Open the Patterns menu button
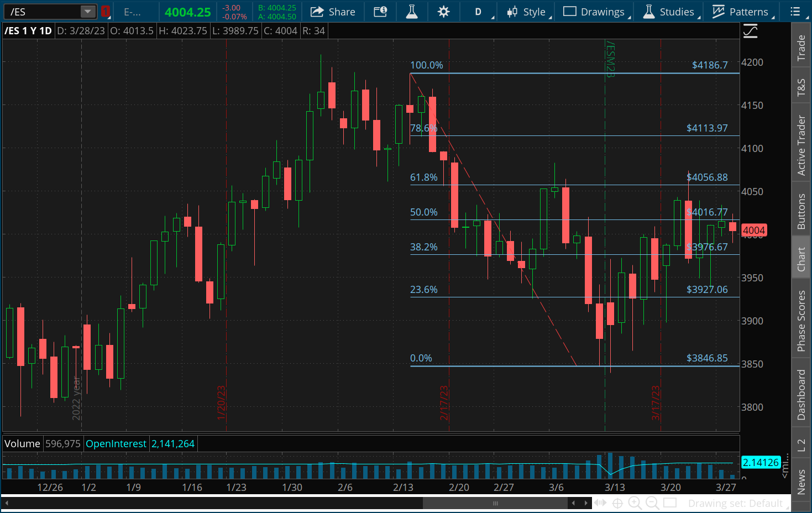The width and height of the screenshot is (812, 513). (742, 12)
